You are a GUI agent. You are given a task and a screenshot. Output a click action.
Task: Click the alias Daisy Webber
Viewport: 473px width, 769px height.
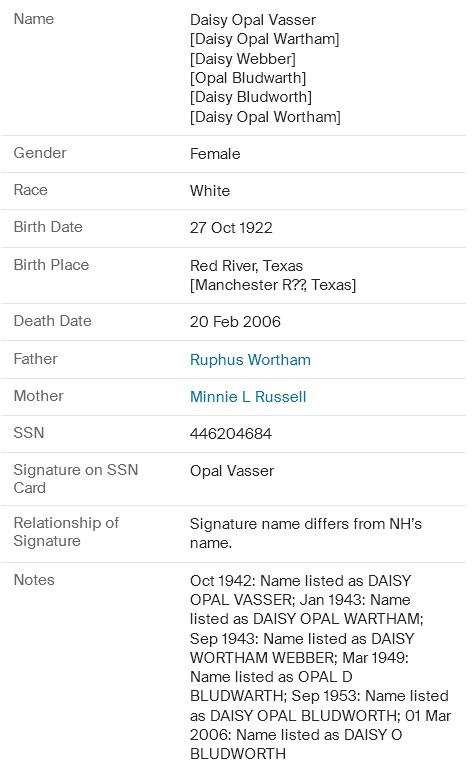click(x=243, y=59)
